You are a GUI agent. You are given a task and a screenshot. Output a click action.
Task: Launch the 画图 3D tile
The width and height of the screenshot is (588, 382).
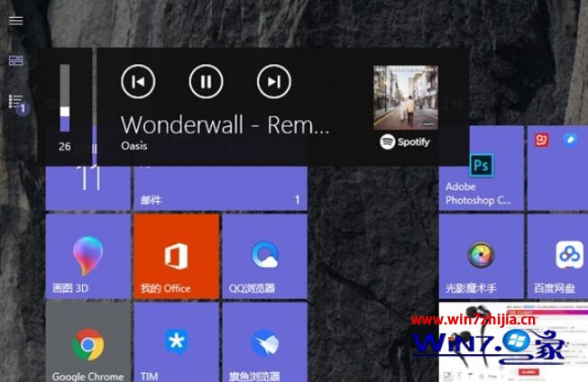coord(87,257)
